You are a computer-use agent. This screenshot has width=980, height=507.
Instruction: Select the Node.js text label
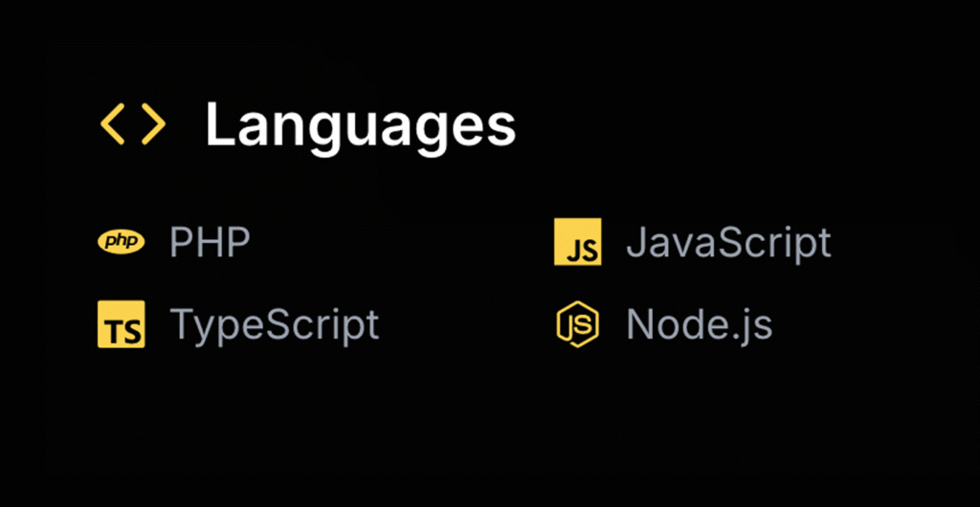click(x=699, y=325)
